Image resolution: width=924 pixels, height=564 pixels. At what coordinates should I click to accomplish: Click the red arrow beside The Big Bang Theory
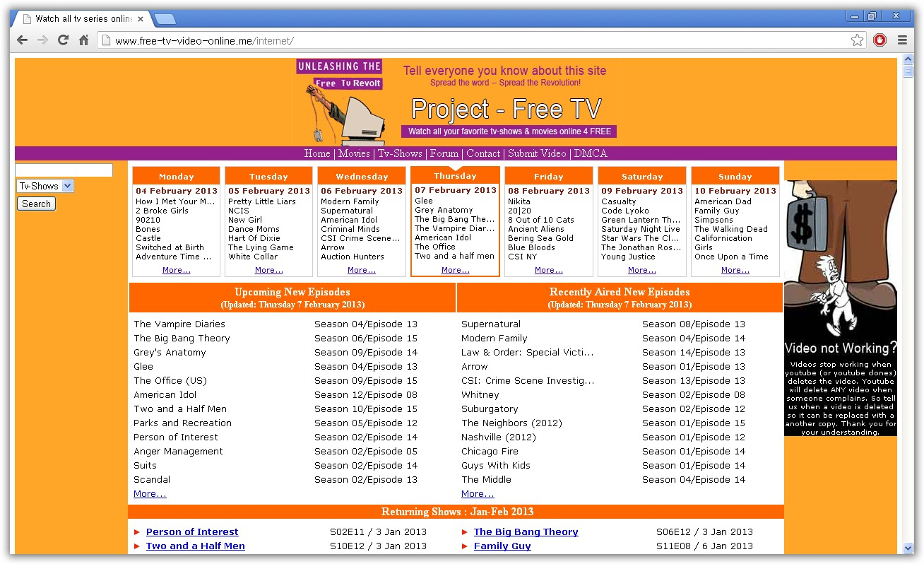point(465,532)
